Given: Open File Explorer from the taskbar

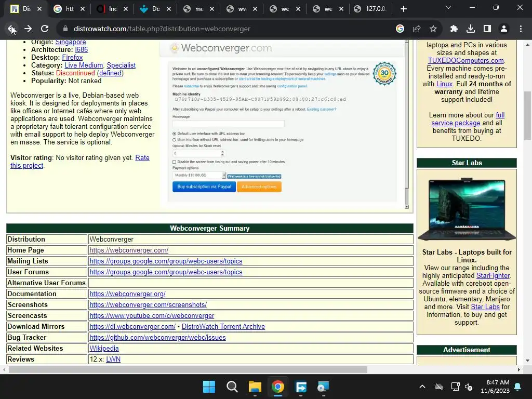Looking at the screenshot, I should tap(255, 387).
